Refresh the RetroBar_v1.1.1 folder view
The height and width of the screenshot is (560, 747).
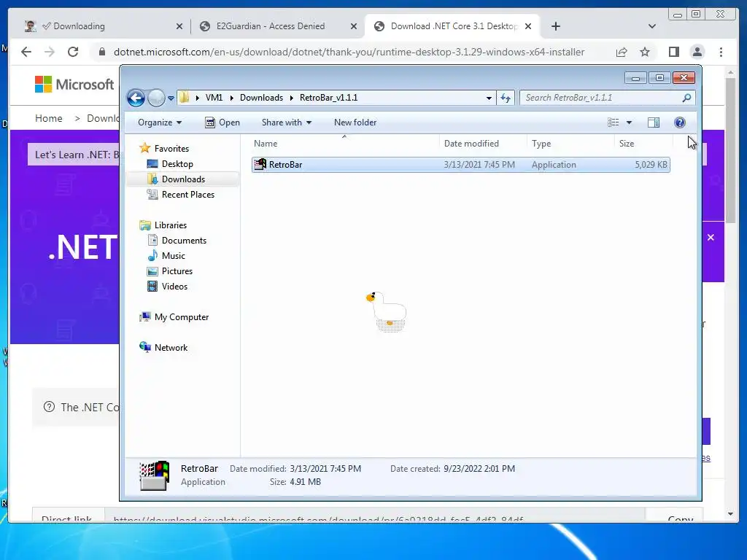[506, 98]
